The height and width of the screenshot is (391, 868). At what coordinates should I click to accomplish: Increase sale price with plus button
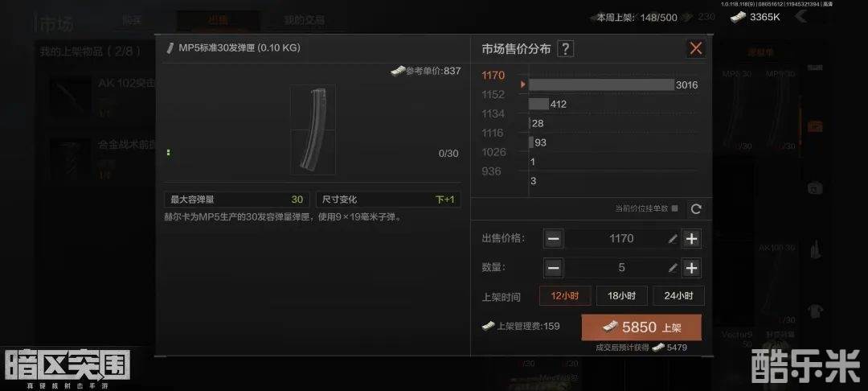pos(691,239)
